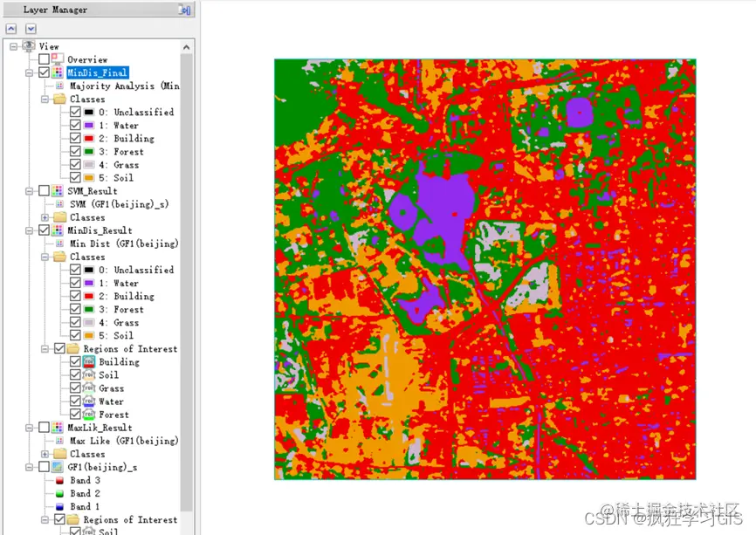The height and width of the screenshot is (535, 756).
Task: Click the SVM_Result layer raster icon
Action: pos(58,191)
